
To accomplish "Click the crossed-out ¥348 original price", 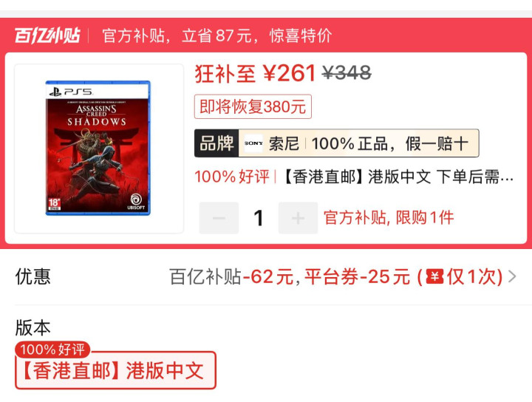I will (x=347, y=73).
